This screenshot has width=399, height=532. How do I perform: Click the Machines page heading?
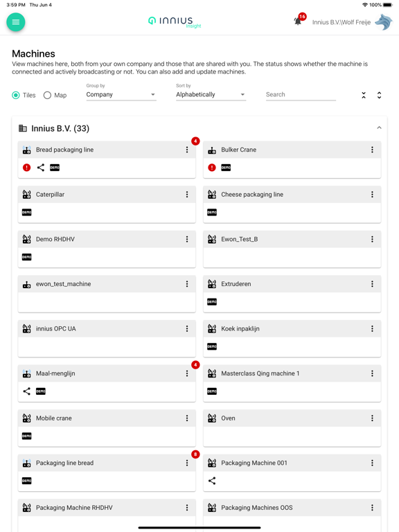pyautogui.click(x=33, y=53)
